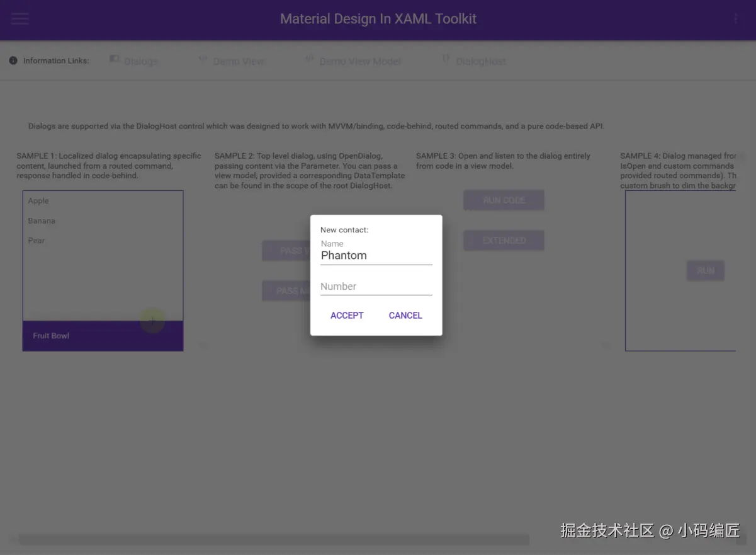Cancel the new contact dialog
Screen dimensions: 756x555
(x=405, y=315)
